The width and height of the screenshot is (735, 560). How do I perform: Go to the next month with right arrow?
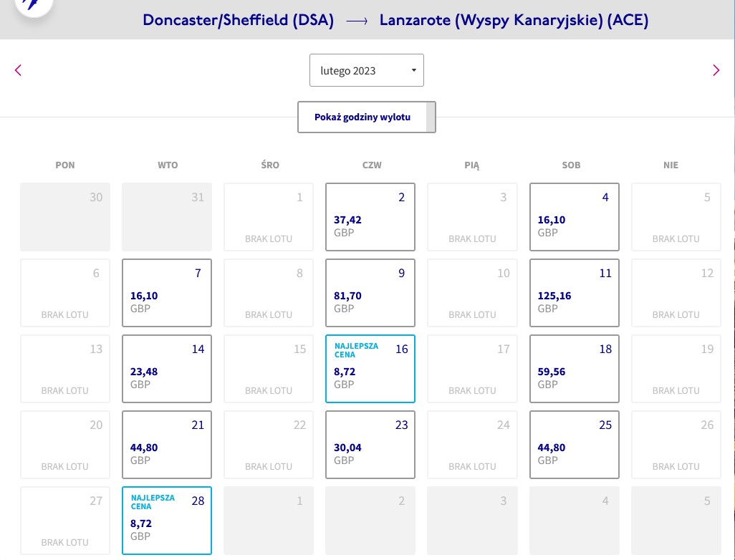tap(716, 70)
